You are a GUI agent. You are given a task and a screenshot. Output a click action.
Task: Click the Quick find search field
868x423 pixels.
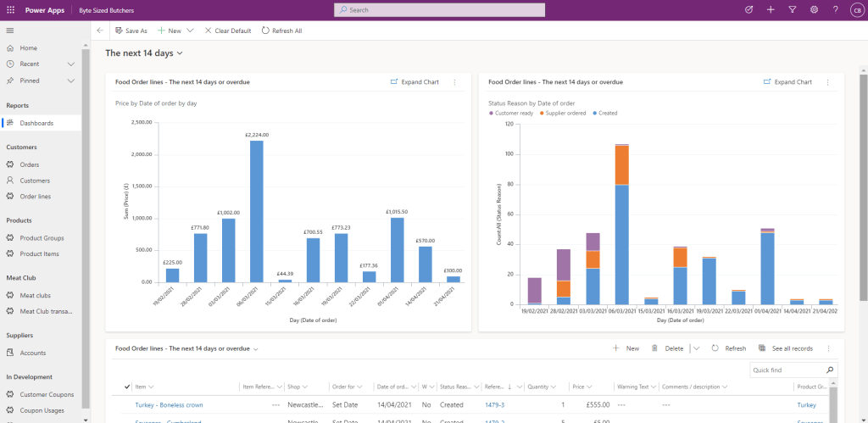click(787, 370)
